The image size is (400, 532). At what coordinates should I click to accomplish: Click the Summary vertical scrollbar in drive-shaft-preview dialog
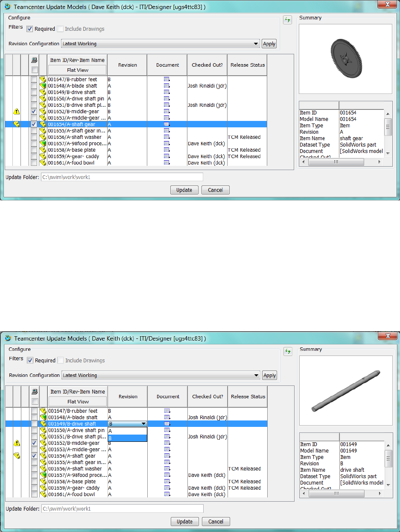(388, 465)
